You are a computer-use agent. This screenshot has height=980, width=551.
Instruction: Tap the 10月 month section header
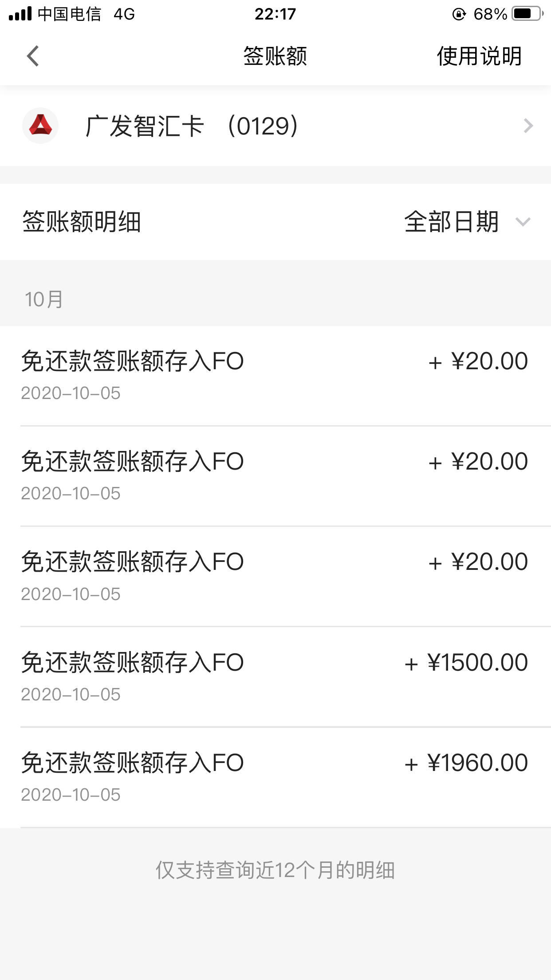(x=44, y=299)
